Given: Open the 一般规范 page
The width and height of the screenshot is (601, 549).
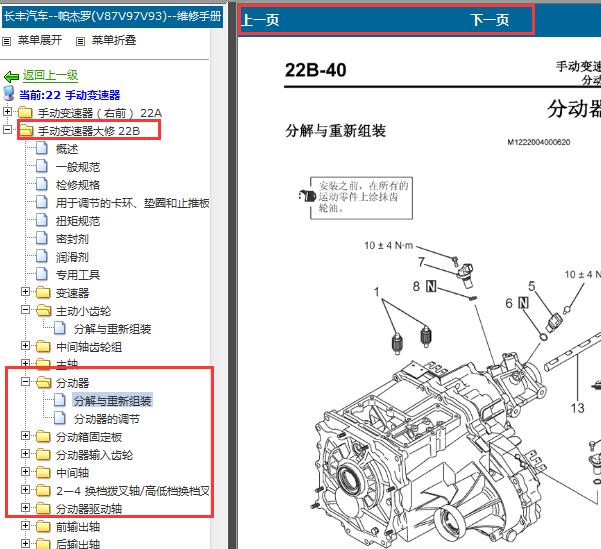Looking at the screenshot, I should 78,167.
